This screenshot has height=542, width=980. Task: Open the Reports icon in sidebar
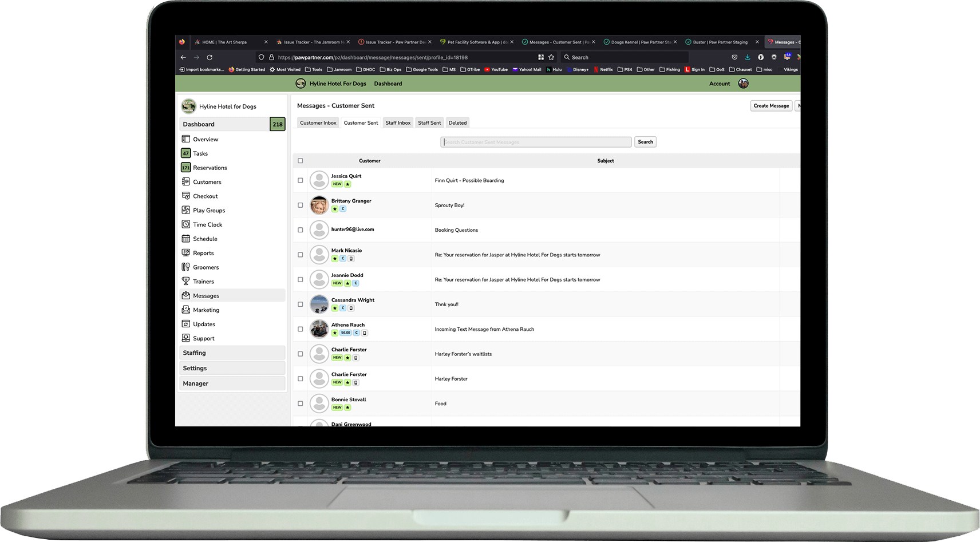[185, 252]
